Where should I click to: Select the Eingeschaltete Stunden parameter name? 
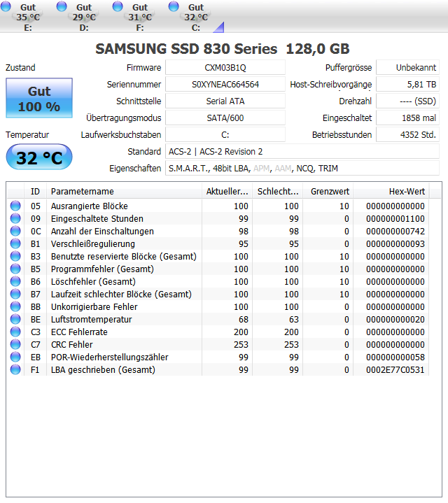click(97, 218)
